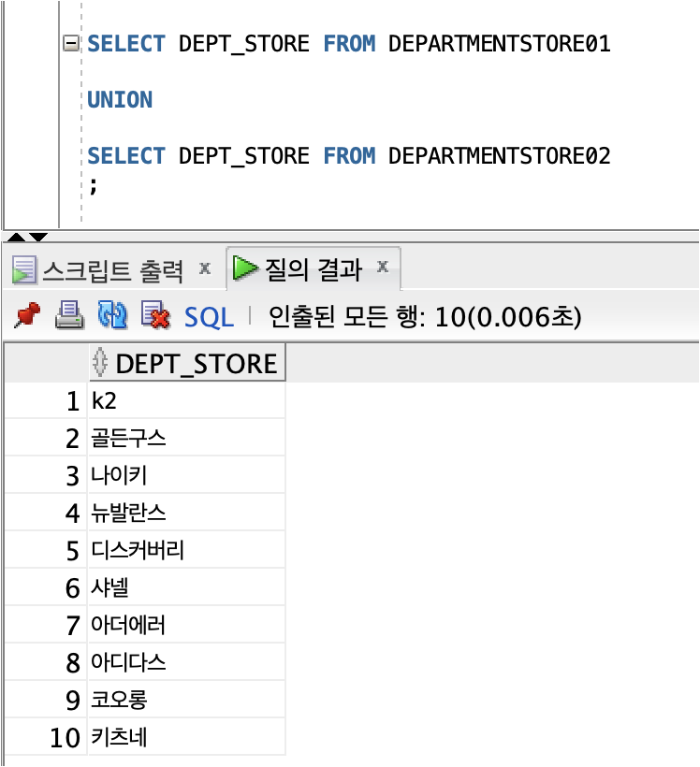Close the 스크립트 출력 tab
The height and width of the screenshot is (767, 700).
coord(205,268)
